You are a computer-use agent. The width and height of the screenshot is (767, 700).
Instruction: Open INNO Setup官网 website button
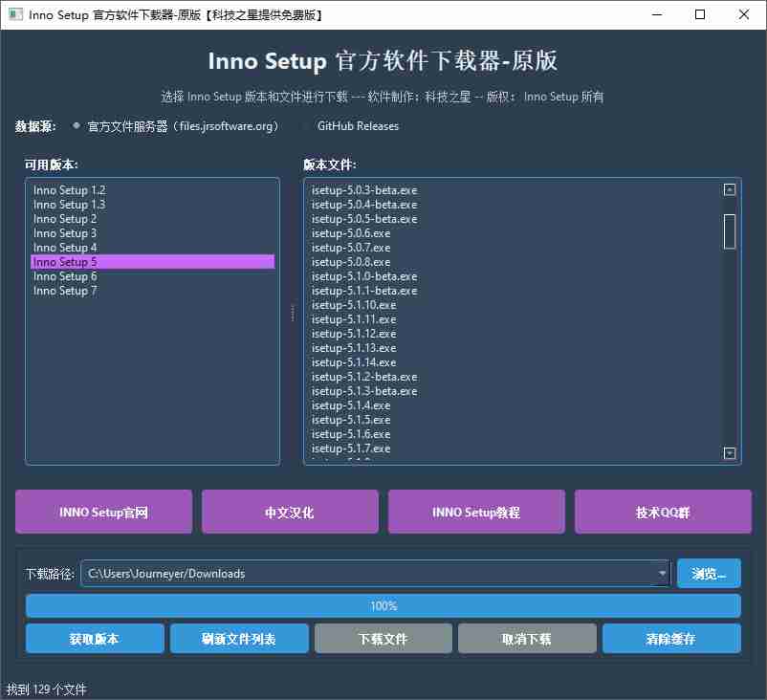(103, 512)
